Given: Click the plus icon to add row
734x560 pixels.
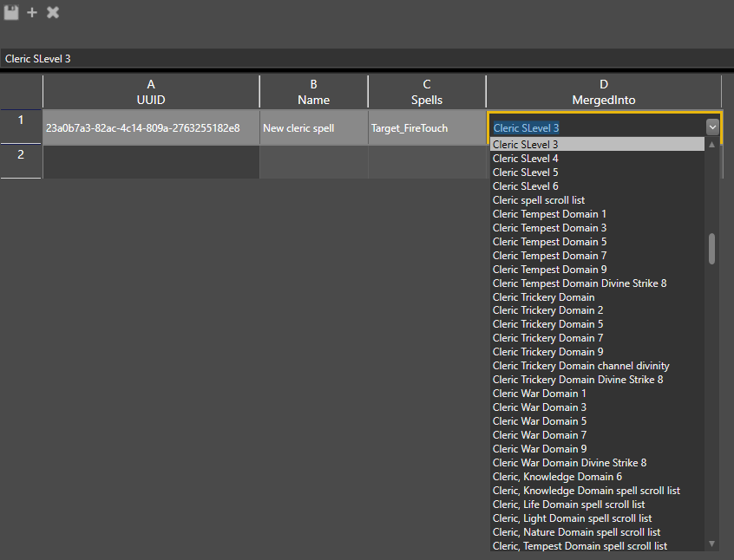Looking at the screenshot, I should (32, 12).
